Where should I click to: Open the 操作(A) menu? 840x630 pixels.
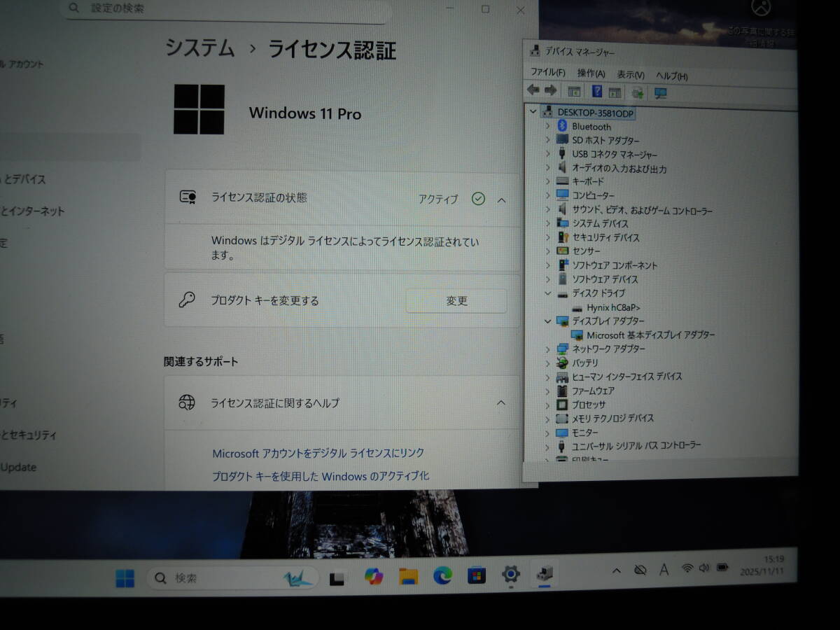[591, 73]
